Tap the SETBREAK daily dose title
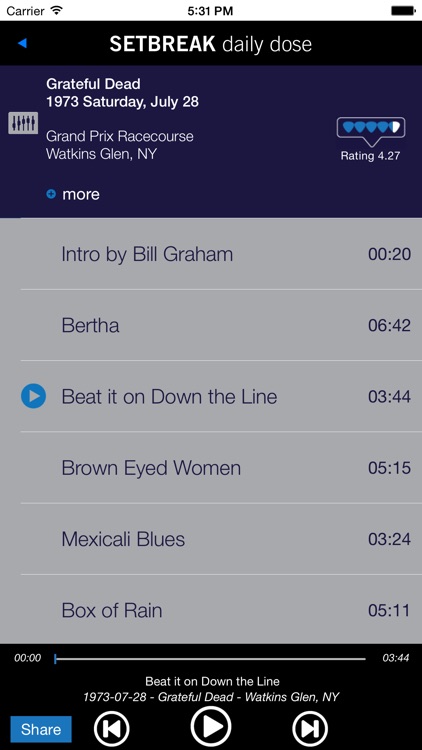The height and width of the screenshot is (750, 422). [211, 44]
